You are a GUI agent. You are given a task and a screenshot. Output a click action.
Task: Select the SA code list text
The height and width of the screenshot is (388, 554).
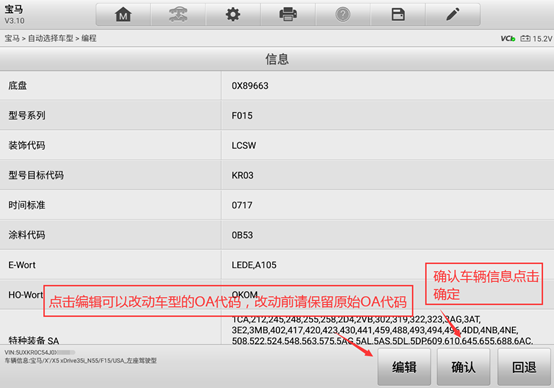pyautogui.click(x=382, y=330)
